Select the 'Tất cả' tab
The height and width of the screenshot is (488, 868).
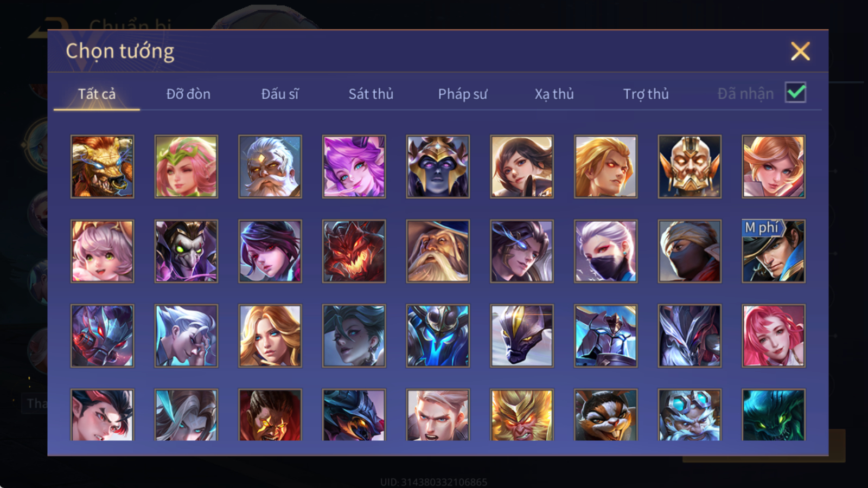click(97, 94)
